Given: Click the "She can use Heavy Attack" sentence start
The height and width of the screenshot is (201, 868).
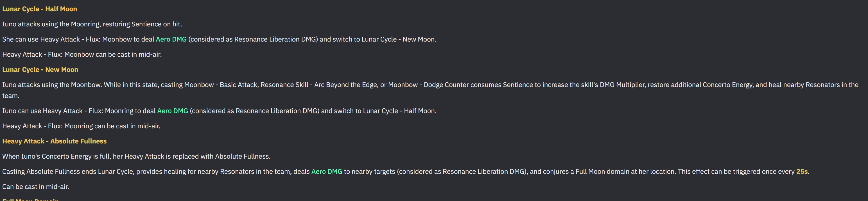Looking at the screenshot, I should [x=40, y=39].
